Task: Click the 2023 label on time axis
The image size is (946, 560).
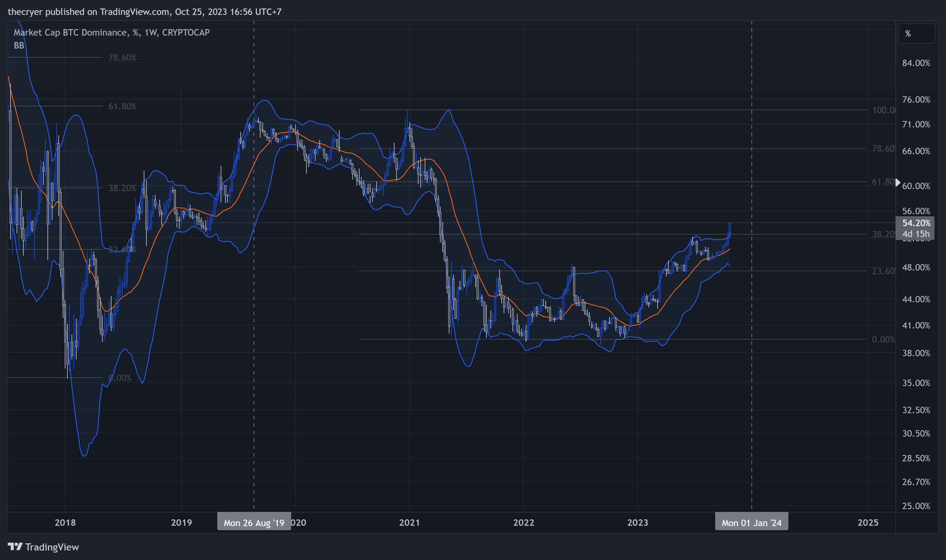Action: click(x=638, y=523)
